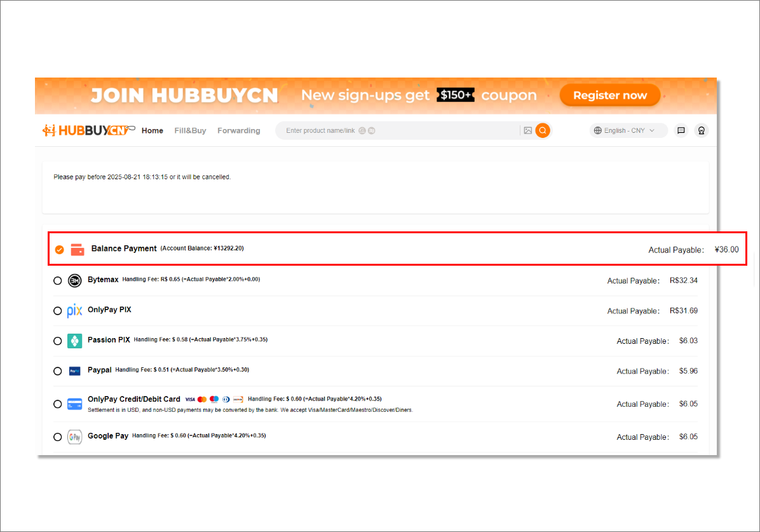760x532 pixels.
Task: Click the $150+ coupon badge
Action: 456,95
